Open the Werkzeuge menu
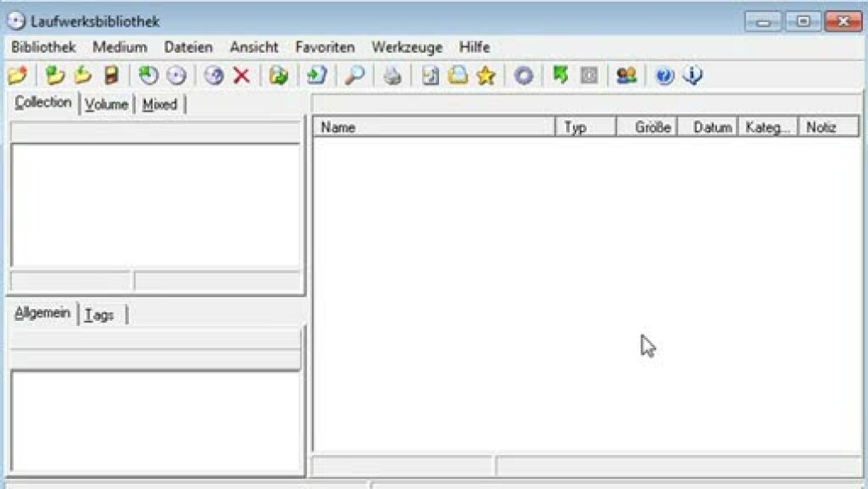 point(407,47)
